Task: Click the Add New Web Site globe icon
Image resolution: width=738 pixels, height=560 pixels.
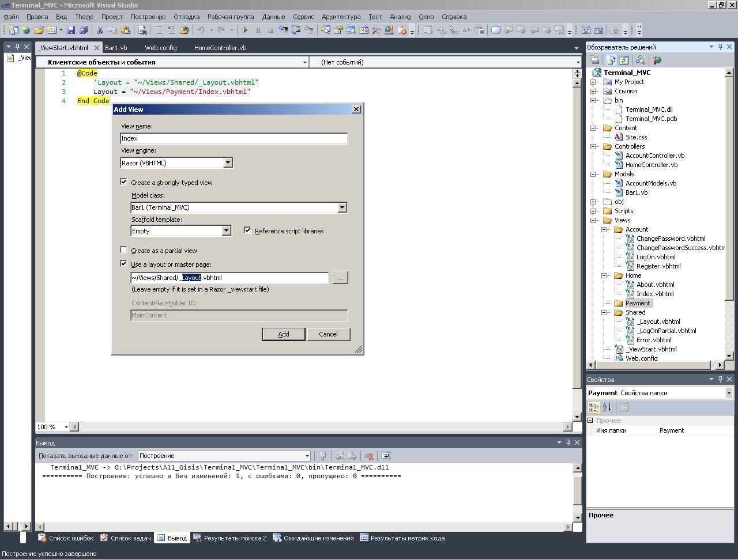Action: tap(26, 30)
